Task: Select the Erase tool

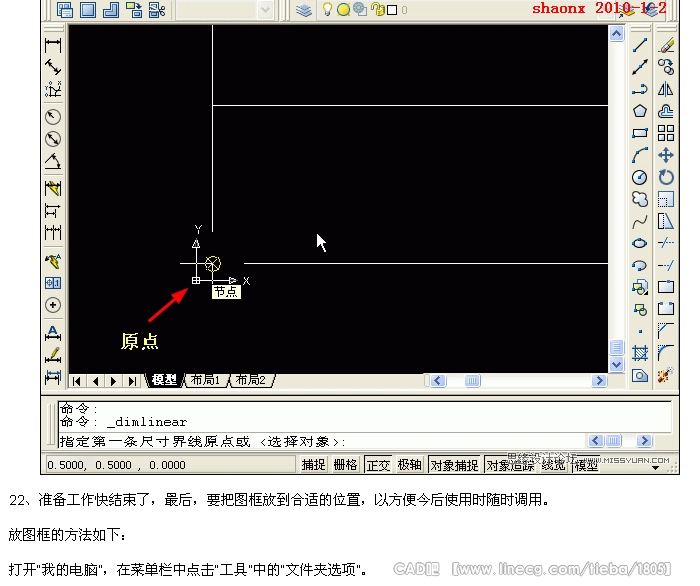Action: coord(666,45)
